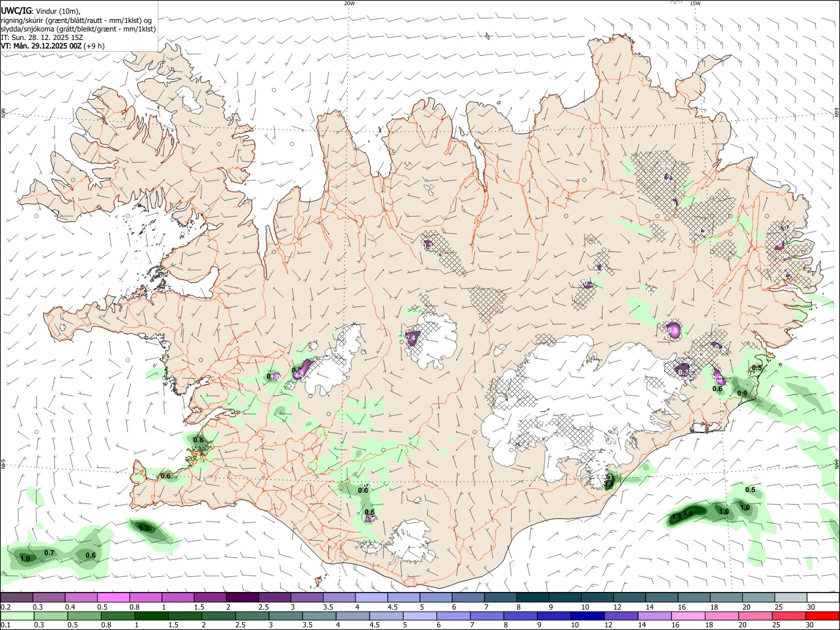Viewport: 840px width, 630px height.
Task: Click the '0.8' rain value near Reykjavík on map
Action: (198, 440)
